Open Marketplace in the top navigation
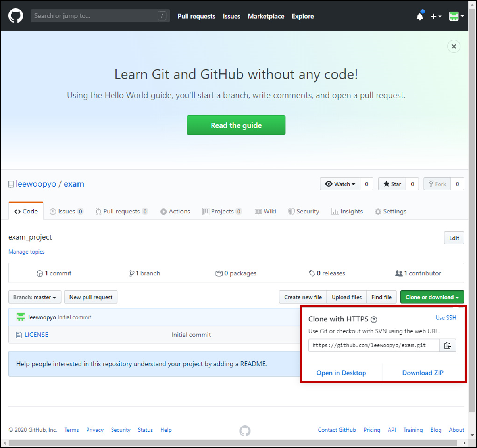The height and width of the screenshot is (448, 477). tap(266, 16)
